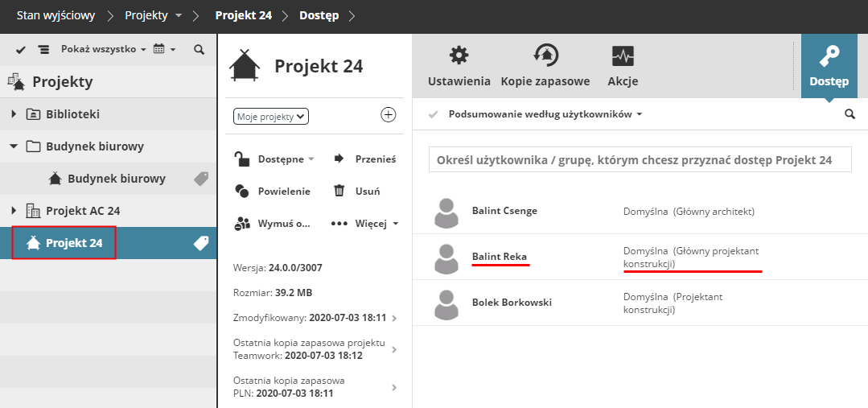Click the plus circle add button
The width and height of the screenshot is (868, 408).
(x=389, y=114)
